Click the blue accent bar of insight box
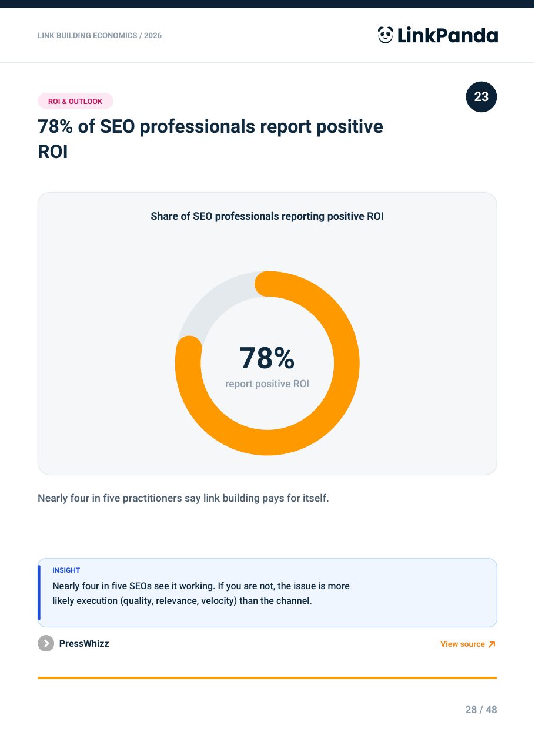This screenshot has width=535, height=756. 39,593
